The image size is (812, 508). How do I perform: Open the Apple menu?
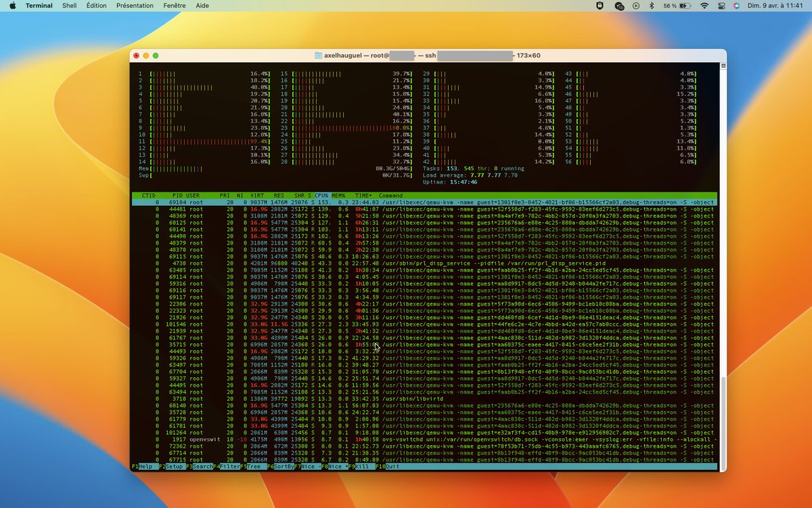click(x=12, y=5)
